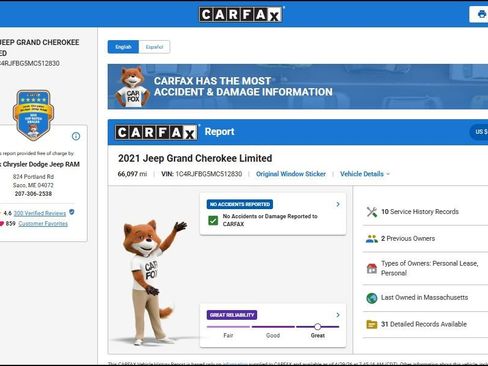Expand the Great Reliability card chevron
Screen dimensions: 488x366
[x=338, y=315]
